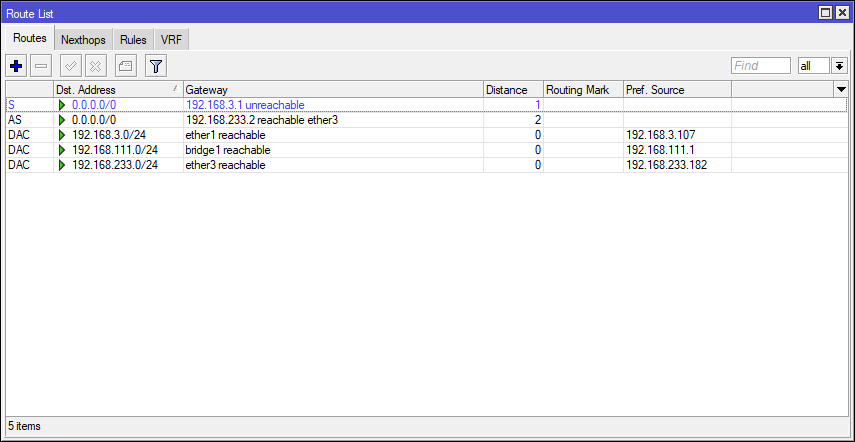
Task: Open comment icon in toolbar
Action: (126, 66)
